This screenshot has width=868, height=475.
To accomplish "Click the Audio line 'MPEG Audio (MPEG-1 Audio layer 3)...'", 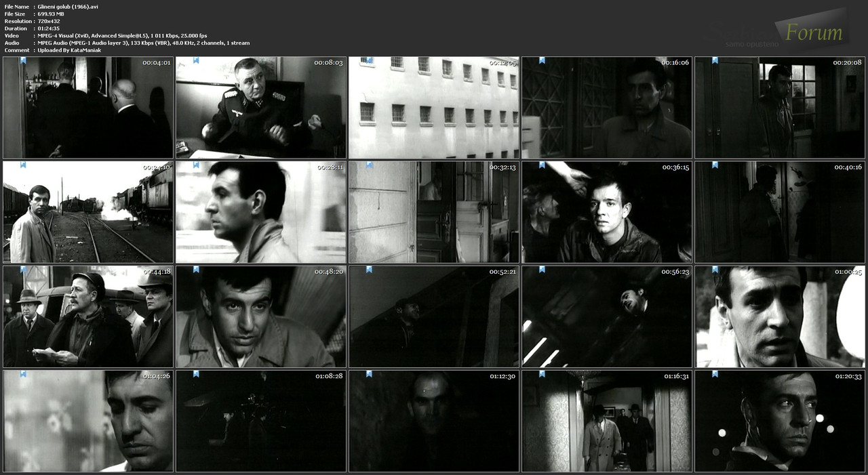I will pos(144,43).
